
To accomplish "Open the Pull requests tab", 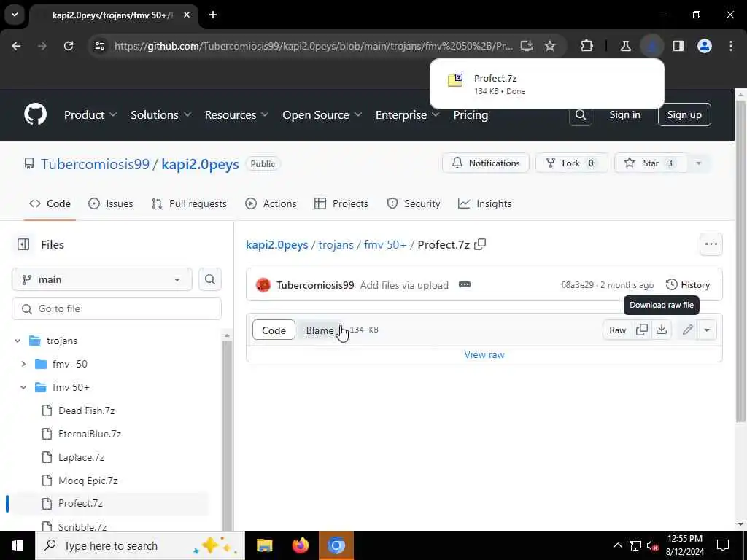I will [189, 204].
